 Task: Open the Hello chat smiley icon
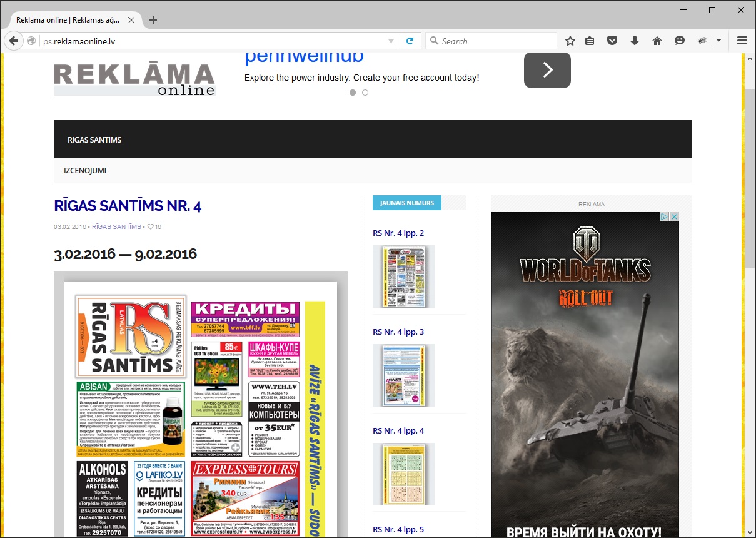coord(680,41)
